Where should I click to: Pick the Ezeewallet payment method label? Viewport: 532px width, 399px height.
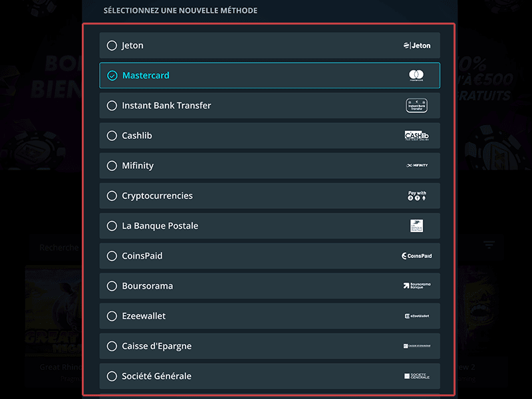click(144, 316)
